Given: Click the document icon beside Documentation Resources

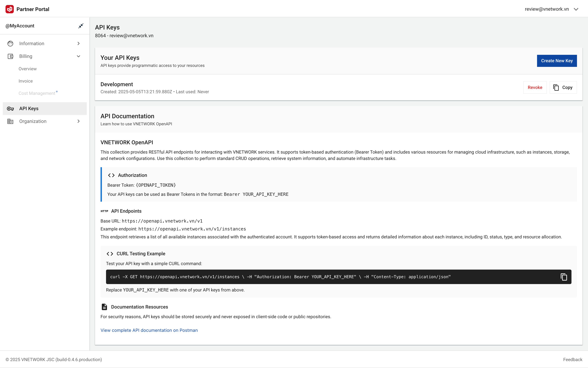Looking at the screenshot, I should [104, 307].
